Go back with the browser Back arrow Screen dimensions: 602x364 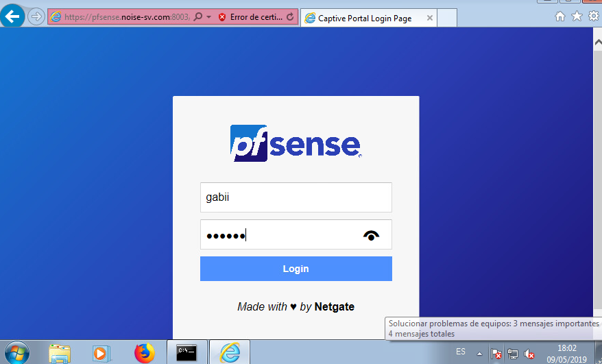(12, 16)
